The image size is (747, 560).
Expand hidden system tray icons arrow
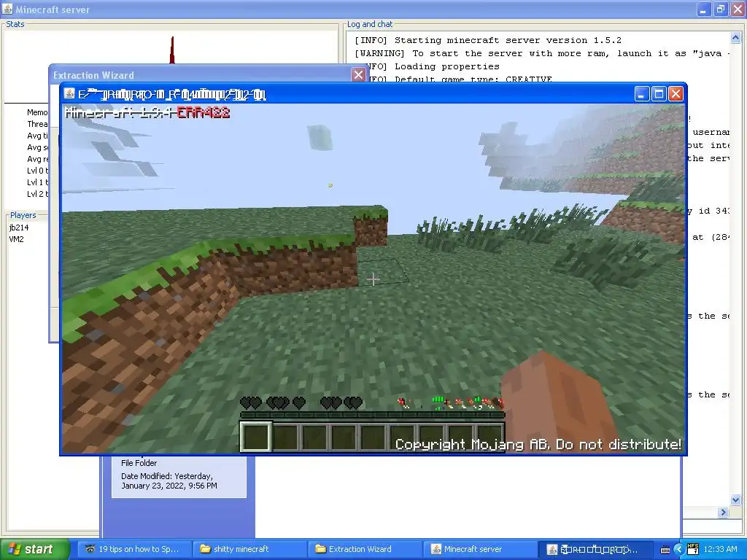coord(679,550)
